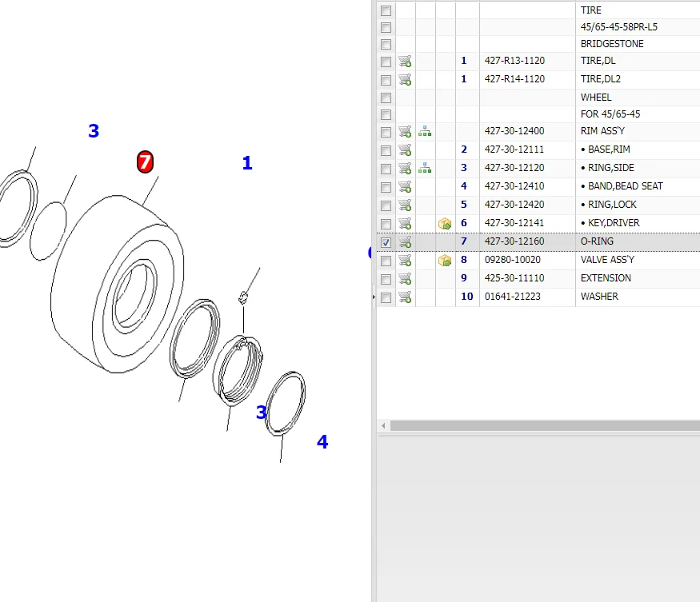Add RIM ASS'Y 427-30-12400 to cart
The width and height of the screenshot is (700, 602).
(x=405, y=132)
